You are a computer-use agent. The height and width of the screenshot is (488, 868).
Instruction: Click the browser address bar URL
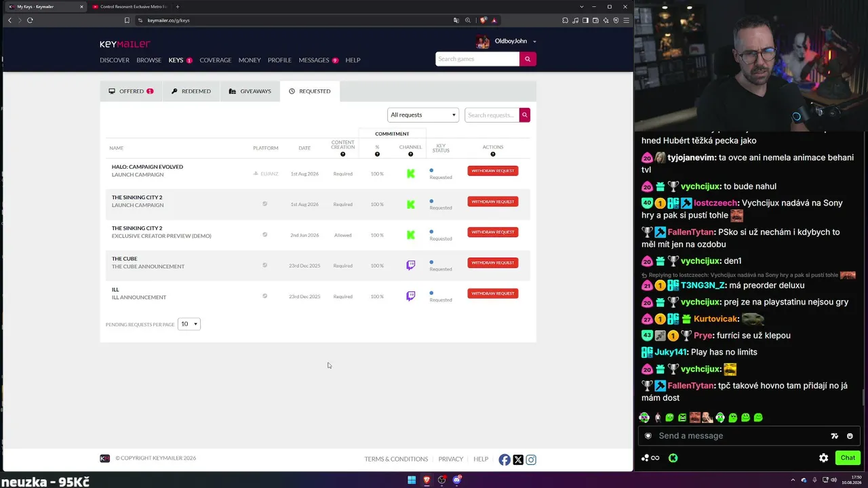click(168, 20)
